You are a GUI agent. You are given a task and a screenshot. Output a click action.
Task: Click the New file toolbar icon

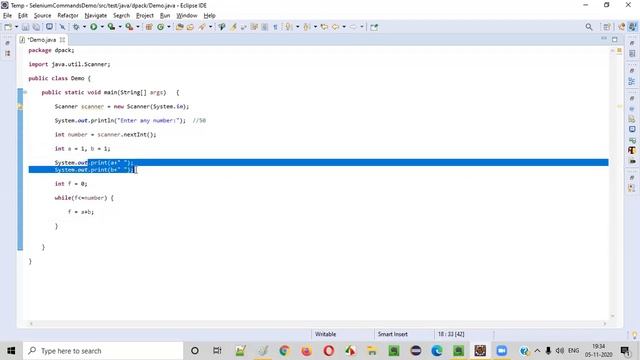coord(8,27)
